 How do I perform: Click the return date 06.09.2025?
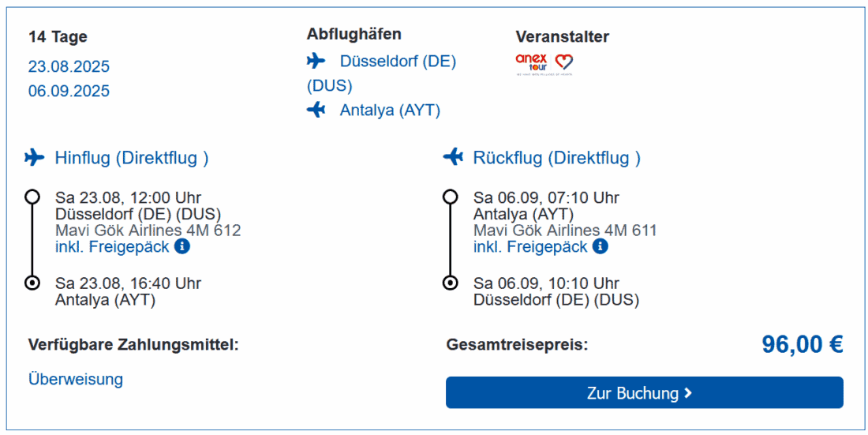(69, 91)
